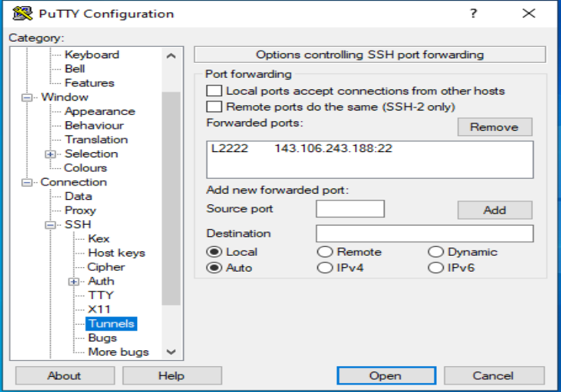The width and height of the screenshot is (561, 392).
Task: Select the Window category
Action: tap(65, 97)
